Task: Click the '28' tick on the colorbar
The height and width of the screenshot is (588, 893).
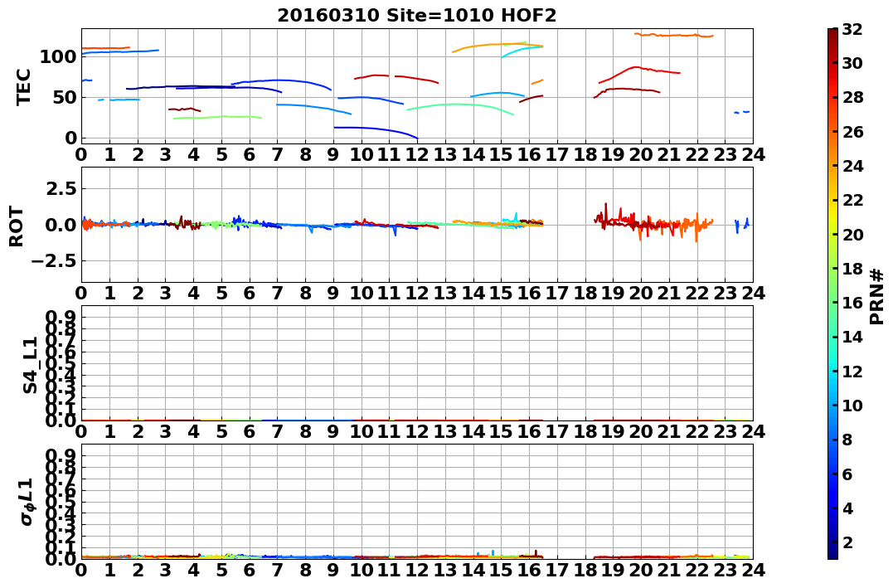Action: tap(852, 97)
